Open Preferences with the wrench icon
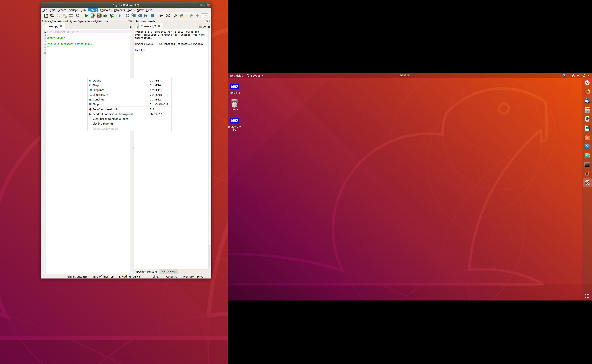592x364 pixels. pyautogui.click(x=175, y=16)
